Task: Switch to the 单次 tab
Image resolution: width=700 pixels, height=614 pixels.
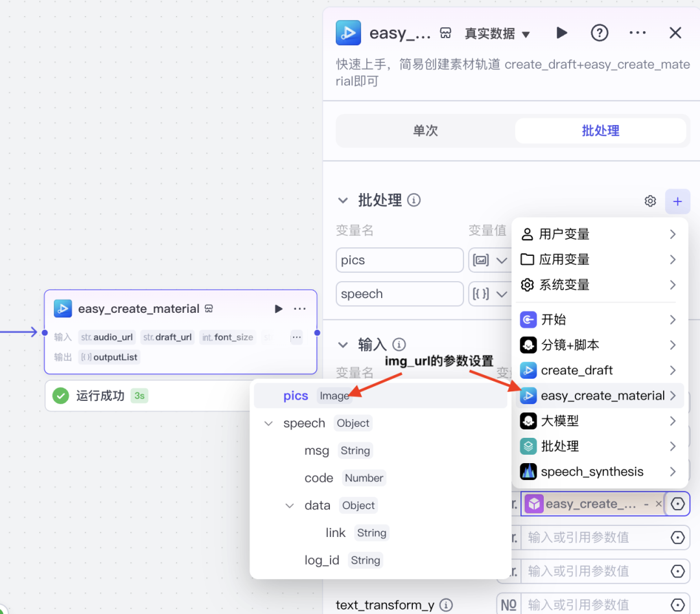Action: coord(425,131)
